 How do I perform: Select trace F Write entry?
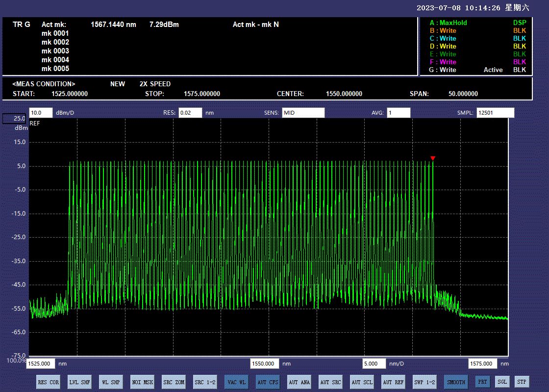[443, 62]
